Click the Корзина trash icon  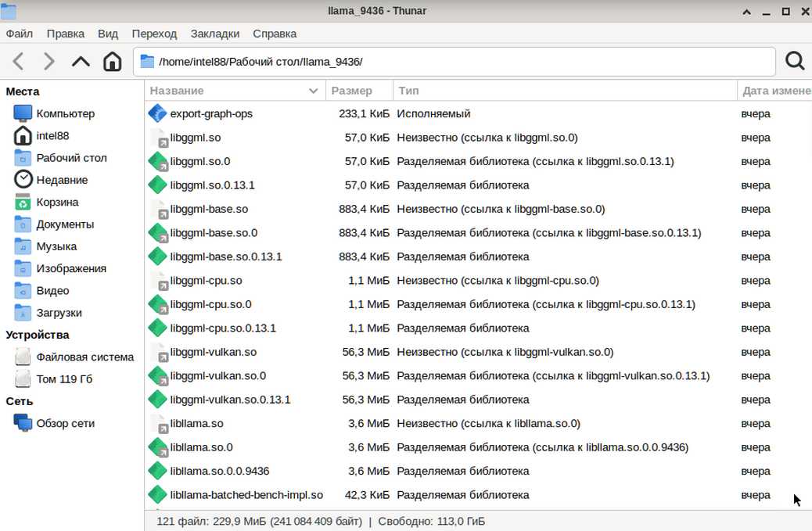[x=23, y=202]
